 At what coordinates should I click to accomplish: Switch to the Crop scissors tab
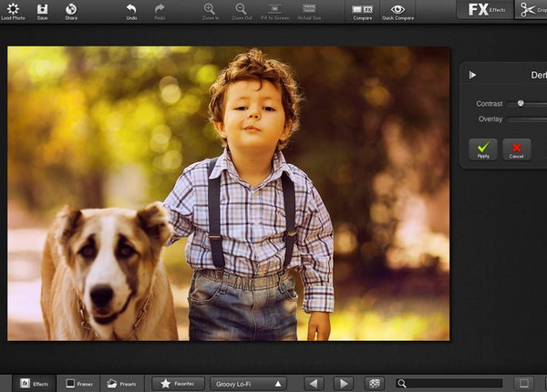click(x=532, y=10)
